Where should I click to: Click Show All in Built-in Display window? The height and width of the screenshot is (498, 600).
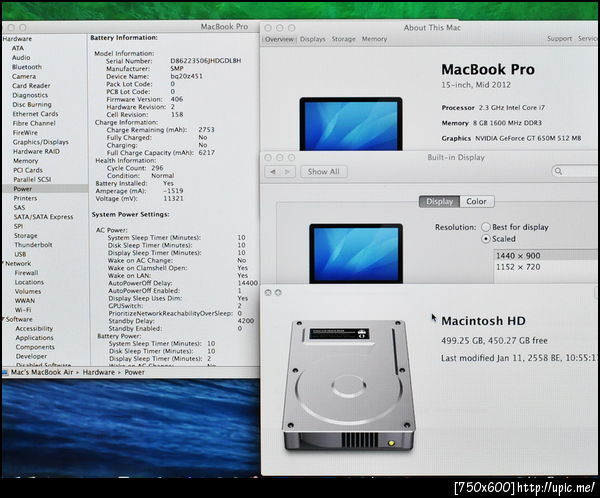click(324, 172)
